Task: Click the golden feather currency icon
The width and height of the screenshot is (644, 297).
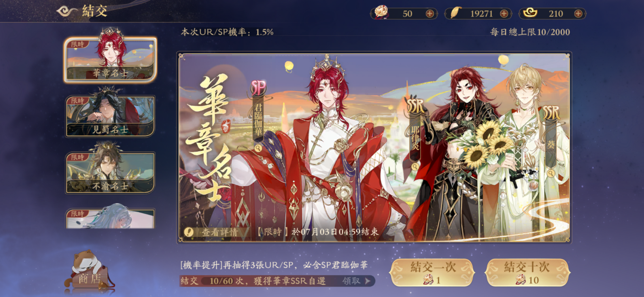Action: tap(455, 13)
